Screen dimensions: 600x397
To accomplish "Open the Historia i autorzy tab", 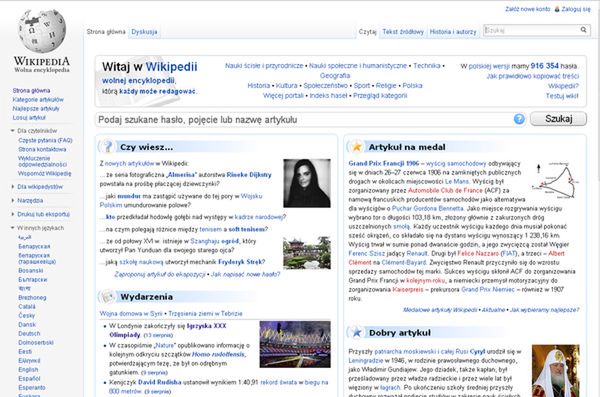I will [453, 32].
